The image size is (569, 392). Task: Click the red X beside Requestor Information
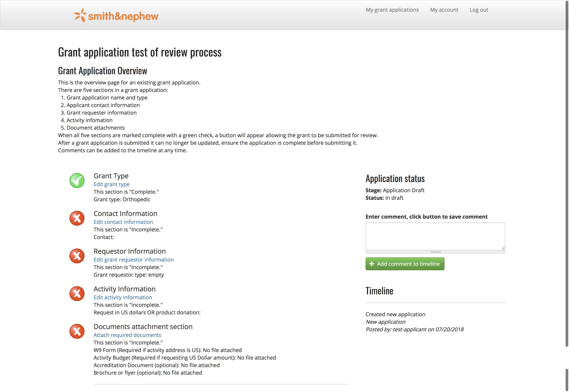pyautogui.click(x=77, y=256)
